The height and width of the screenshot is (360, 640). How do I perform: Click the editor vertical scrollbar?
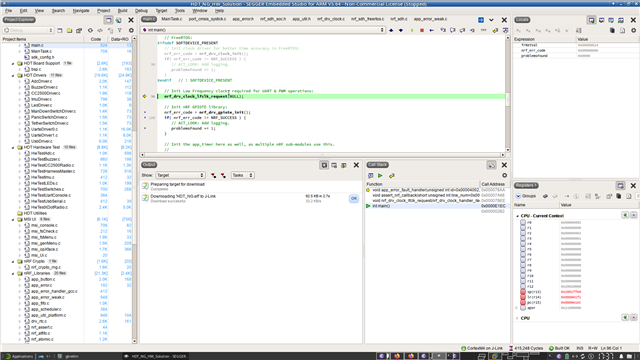508,94
